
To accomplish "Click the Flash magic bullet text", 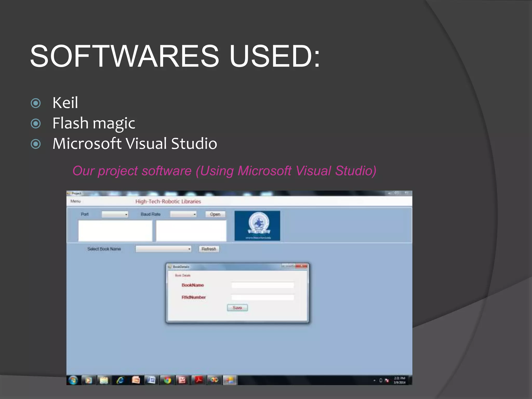I will click(94, 123).
